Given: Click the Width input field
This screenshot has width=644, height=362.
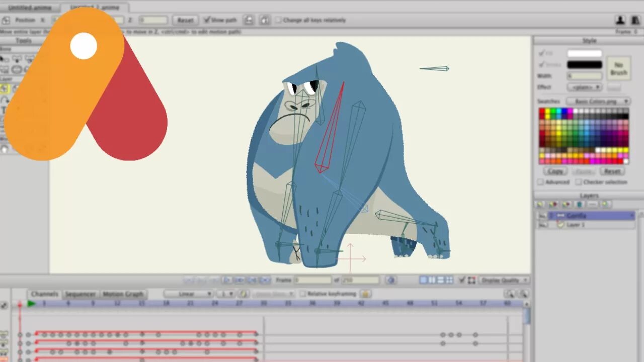Looking at the screenshot, I should pyautogui.click(x=585, y=76).
